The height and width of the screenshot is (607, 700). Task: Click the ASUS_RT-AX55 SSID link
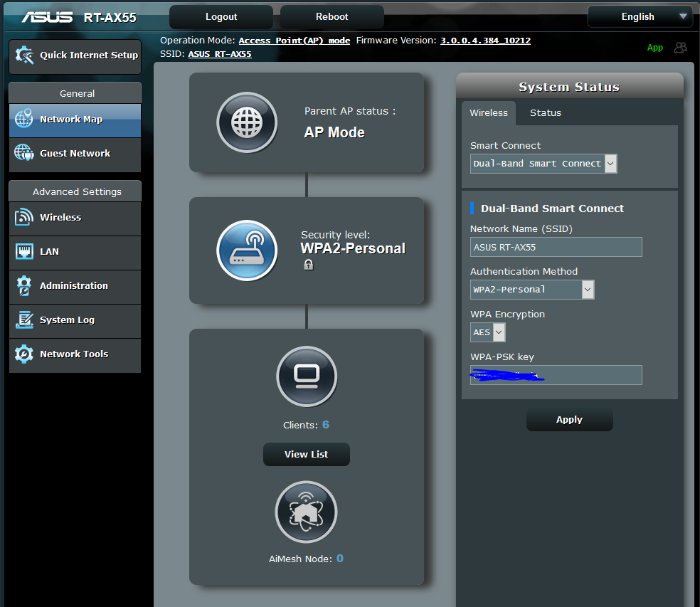tap(220, 54)
